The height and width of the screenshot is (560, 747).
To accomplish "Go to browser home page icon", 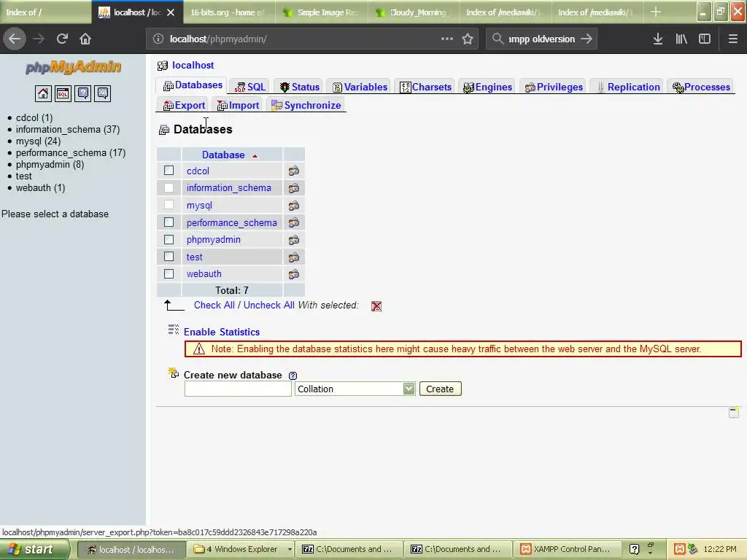I will click(85, 39).
